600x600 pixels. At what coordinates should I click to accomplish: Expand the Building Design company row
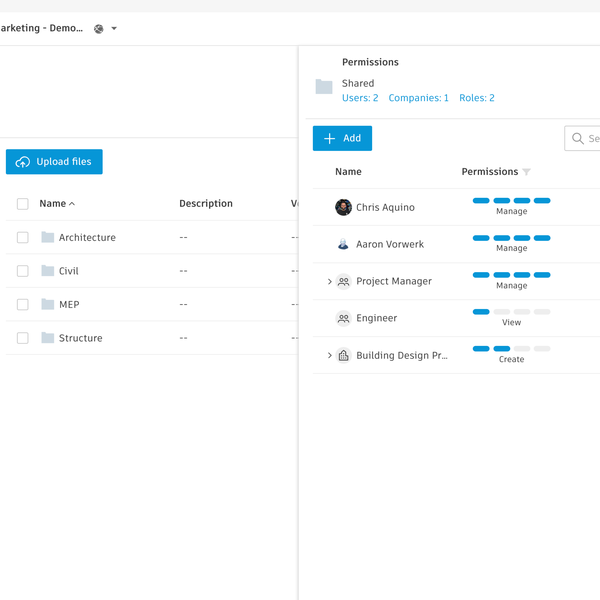click(x=329, y=356)
